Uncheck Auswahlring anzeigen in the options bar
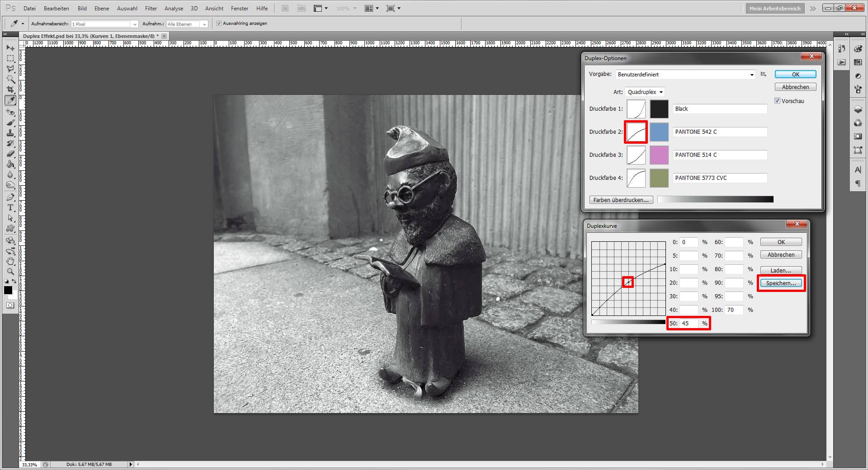868x470 pixels. (x=219, y=23)
